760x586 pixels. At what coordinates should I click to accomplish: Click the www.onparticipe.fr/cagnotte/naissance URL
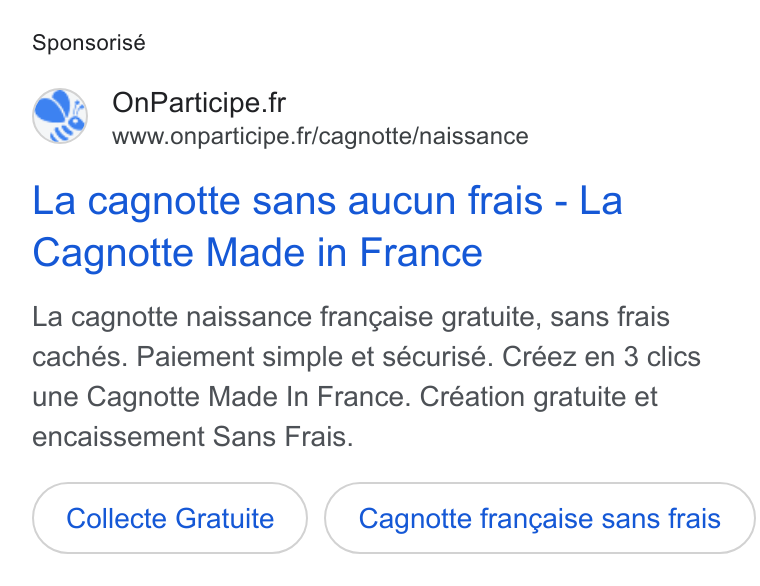320,136
